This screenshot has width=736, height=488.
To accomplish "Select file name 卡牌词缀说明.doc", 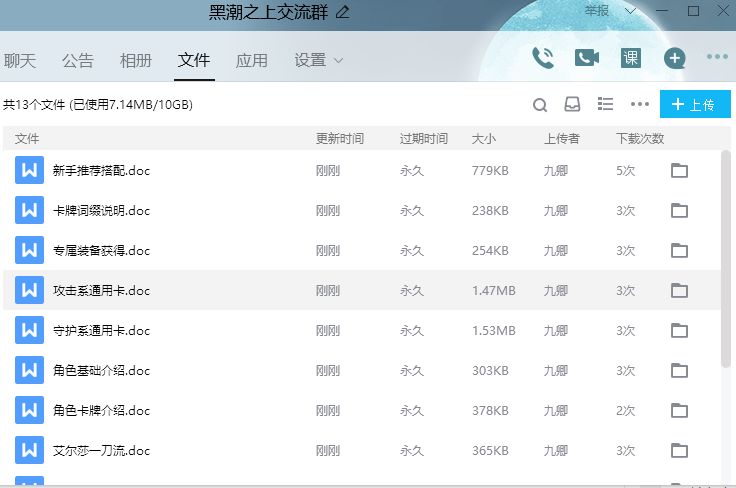I will tap(101, 210).
